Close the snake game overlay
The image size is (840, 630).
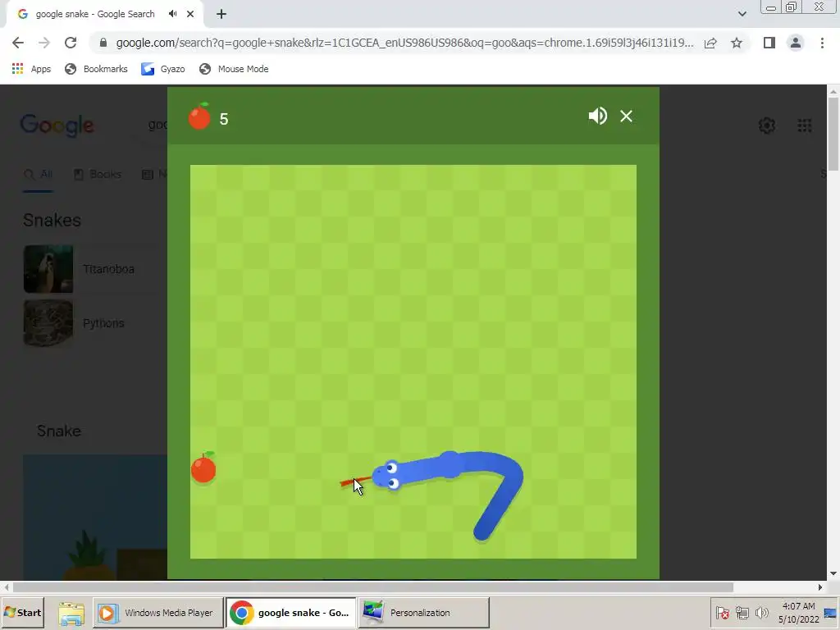click(x=626, y=116)
